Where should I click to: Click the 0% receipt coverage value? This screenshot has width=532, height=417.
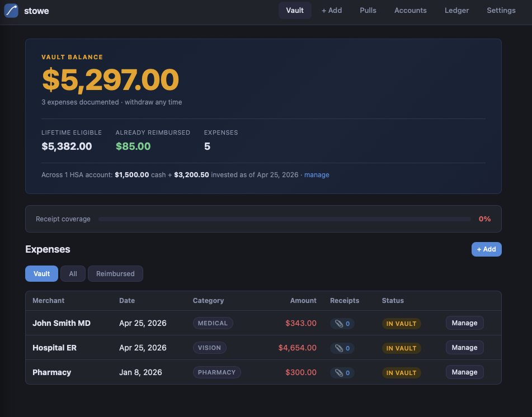[484, 219]
